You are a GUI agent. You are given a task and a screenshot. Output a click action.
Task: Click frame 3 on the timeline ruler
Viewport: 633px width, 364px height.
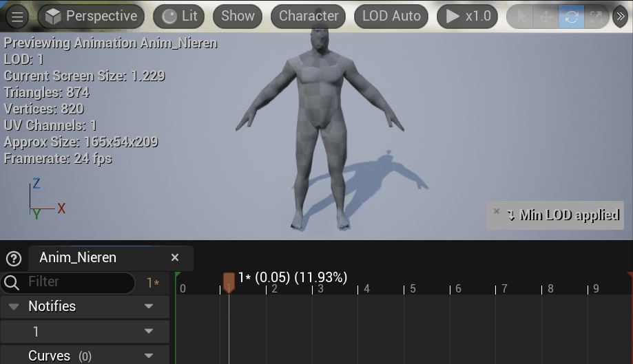pos(320,288)
